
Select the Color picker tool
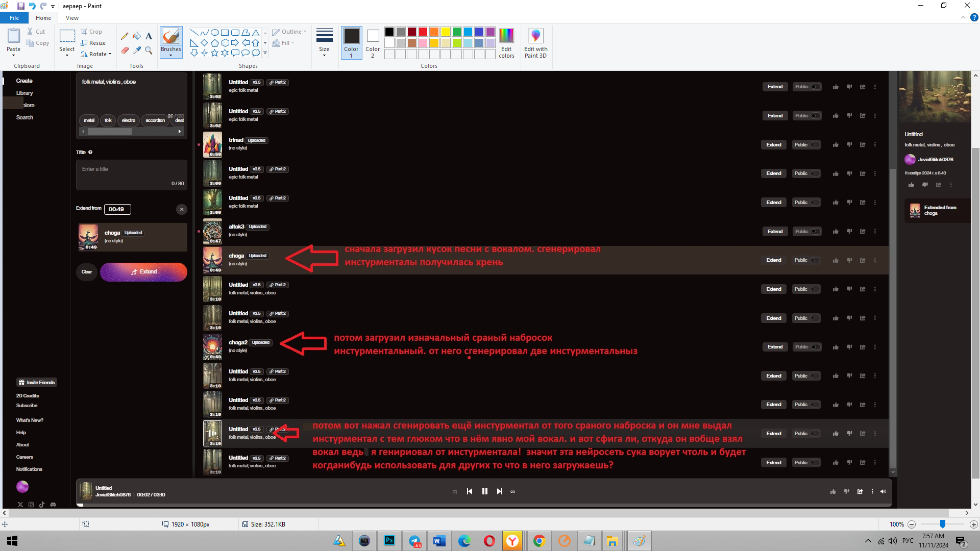click(137, 50)
